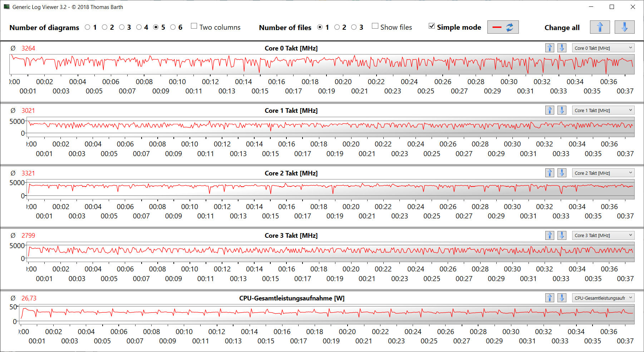Open the Core 0 Takt [MHz] dropdown

tap(603, 48)
